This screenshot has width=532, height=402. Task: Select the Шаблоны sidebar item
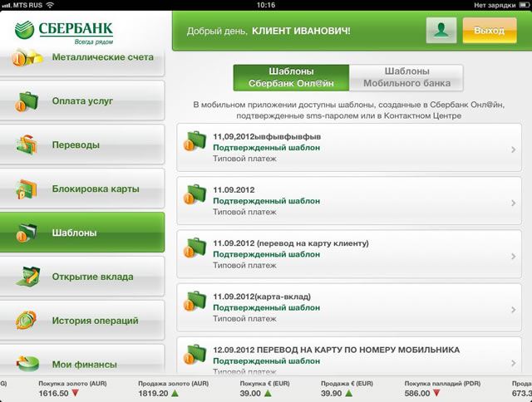coord(82,233)
